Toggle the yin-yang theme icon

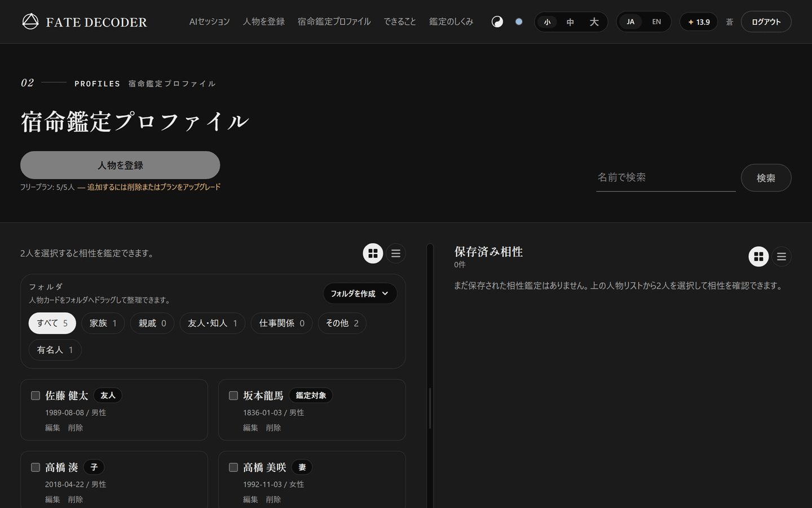(497, 22)
